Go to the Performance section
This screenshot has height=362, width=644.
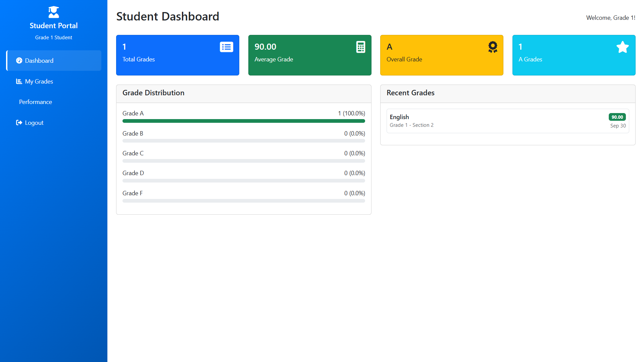pyautogui.click(x=36, y=102)
